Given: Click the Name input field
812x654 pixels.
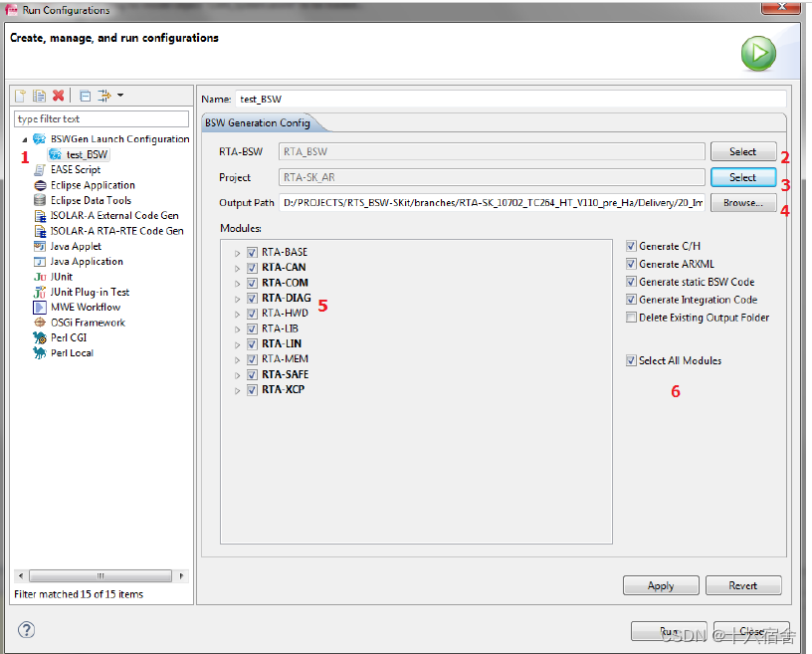Looking at the screenshot, I should [510, 99].
